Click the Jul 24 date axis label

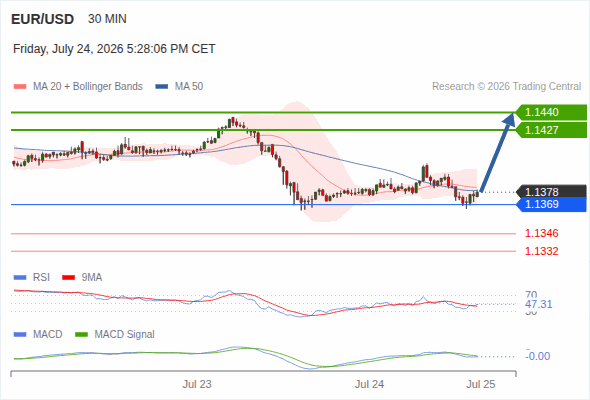[x=370, y=384]
